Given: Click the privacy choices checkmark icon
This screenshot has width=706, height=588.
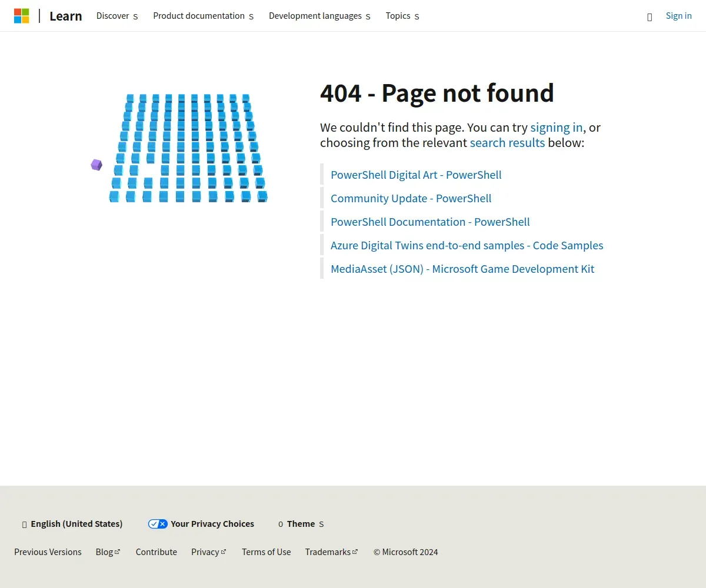Looking at the screenshot, I should click(x=158, y=524).
